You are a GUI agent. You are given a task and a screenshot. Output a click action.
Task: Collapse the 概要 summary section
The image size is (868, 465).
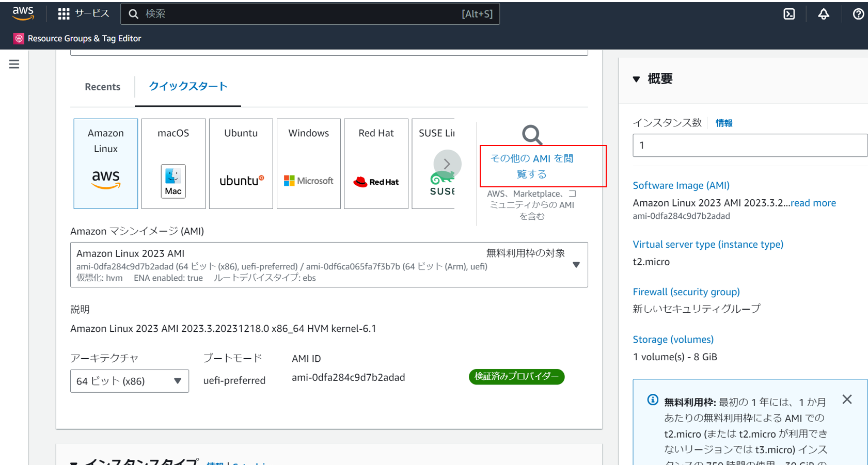pos(636,79)
